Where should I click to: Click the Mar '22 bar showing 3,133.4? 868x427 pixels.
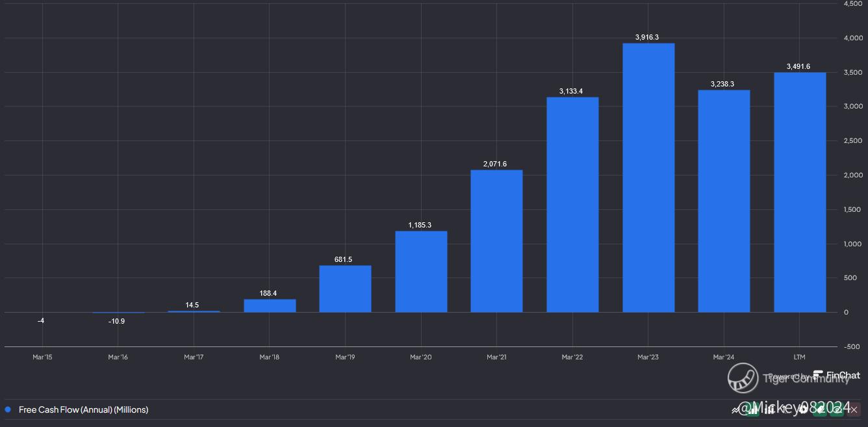click(572, 205)
